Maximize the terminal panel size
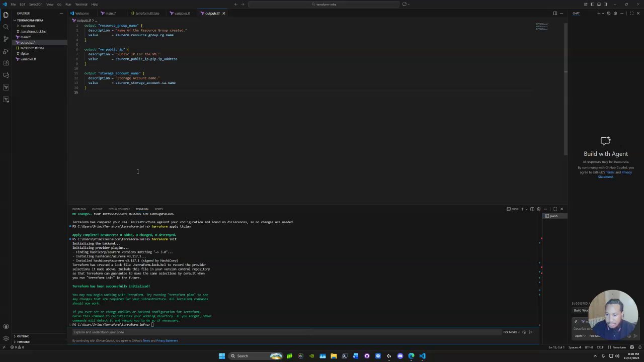The height and width of the screenshot is (362, 644). [555, 209]
